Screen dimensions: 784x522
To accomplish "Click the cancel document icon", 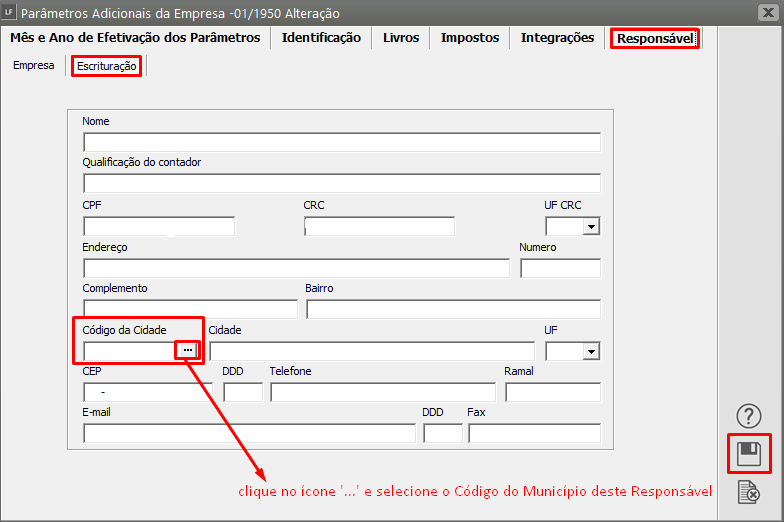I will pyautogui.click(x=748, y=492).
